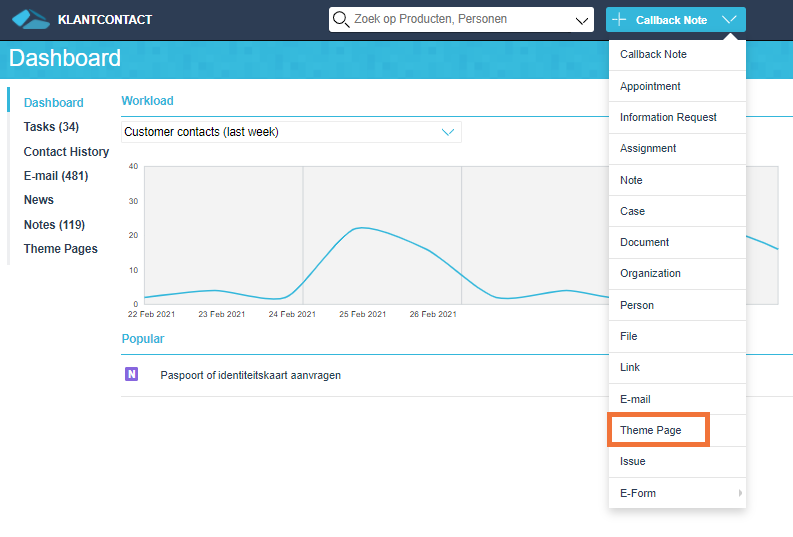The image size is (793, 537).
Task: Click the Workload section heading
Action: pyautogui.click(x=147, y=101)
